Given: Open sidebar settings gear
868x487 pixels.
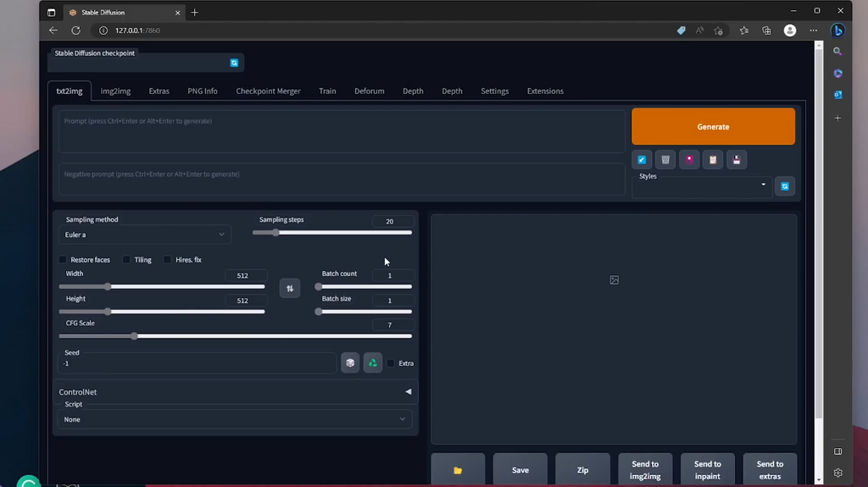Looking at the screenshot, I should click(x=837, y=473).
